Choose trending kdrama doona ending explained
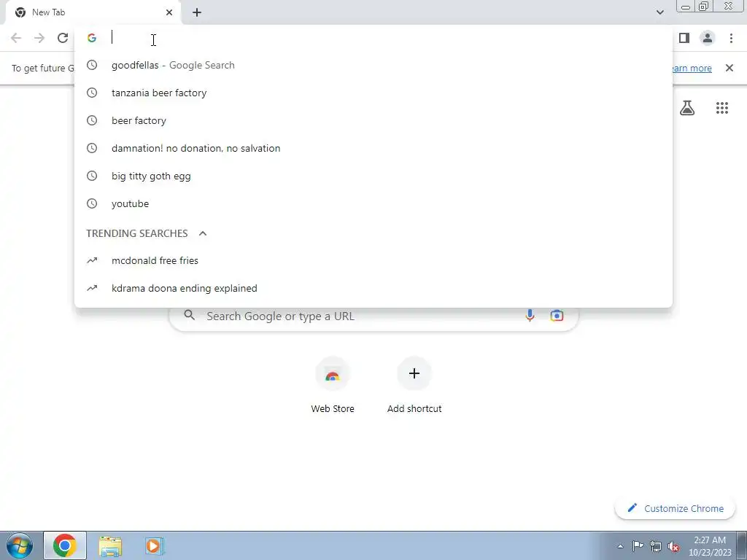 373,288
